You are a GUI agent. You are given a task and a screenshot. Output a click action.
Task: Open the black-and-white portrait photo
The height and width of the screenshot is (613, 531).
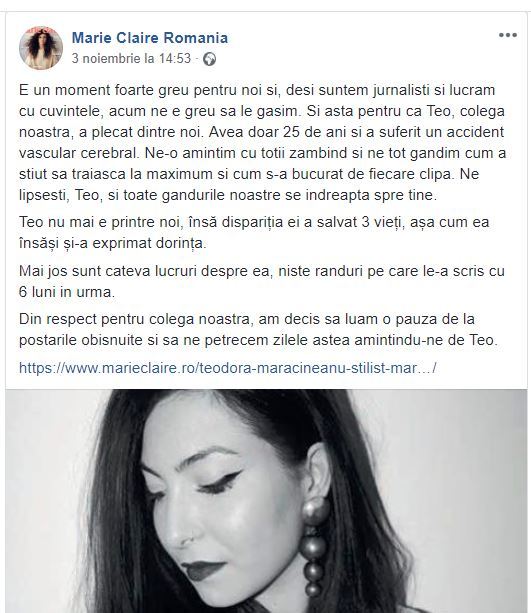(266, 501)
